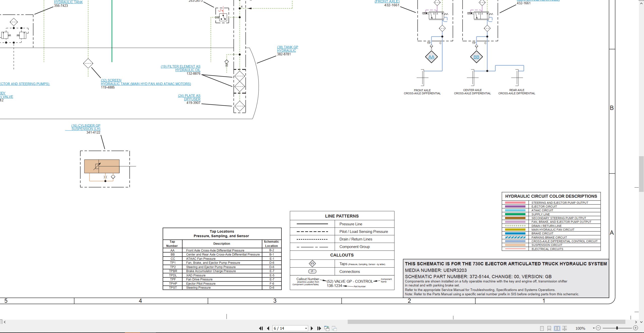The image size is (644, 333).
Task: Go to the previous page
Action: (268, 328)
